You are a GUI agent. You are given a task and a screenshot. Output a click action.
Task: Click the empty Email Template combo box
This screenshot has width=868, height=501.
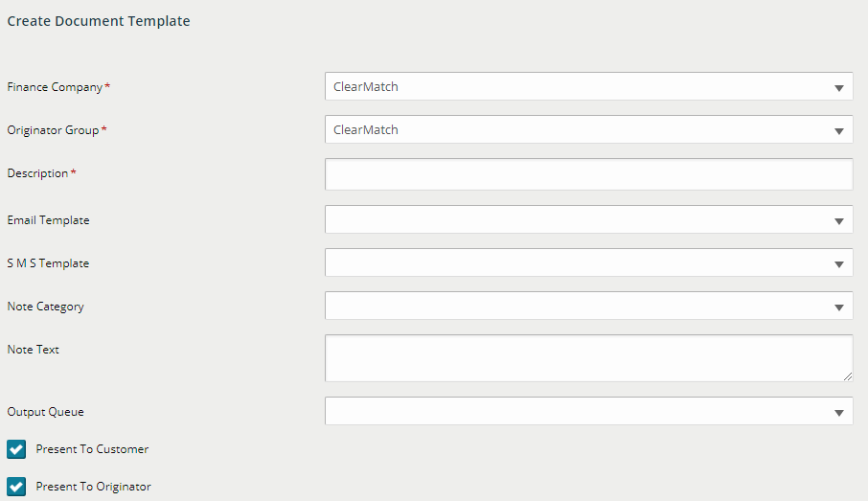tap(588, 219)
